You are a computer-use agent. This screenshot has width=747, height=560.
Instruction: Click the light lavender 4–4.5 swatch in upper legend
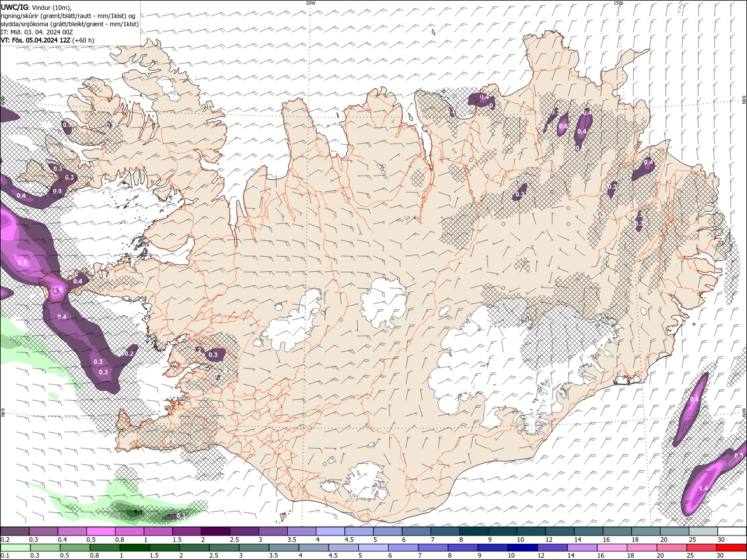click(x=330, y=531)
